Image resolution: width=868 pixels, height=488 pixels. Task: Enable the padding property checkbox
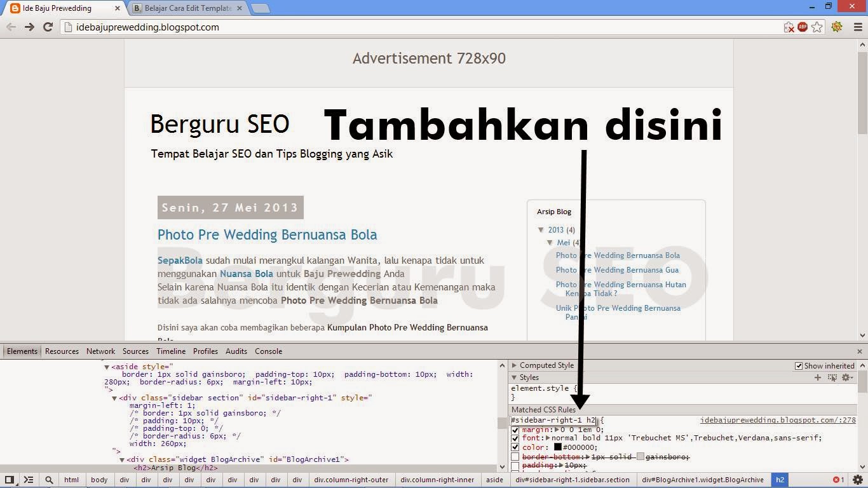515,466
